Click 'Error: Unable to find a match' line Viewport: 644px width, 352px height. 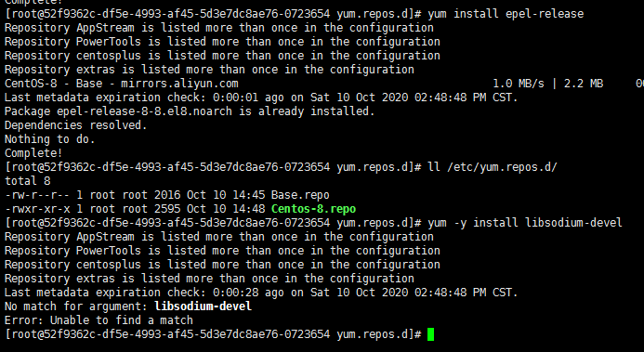[99, 320]
